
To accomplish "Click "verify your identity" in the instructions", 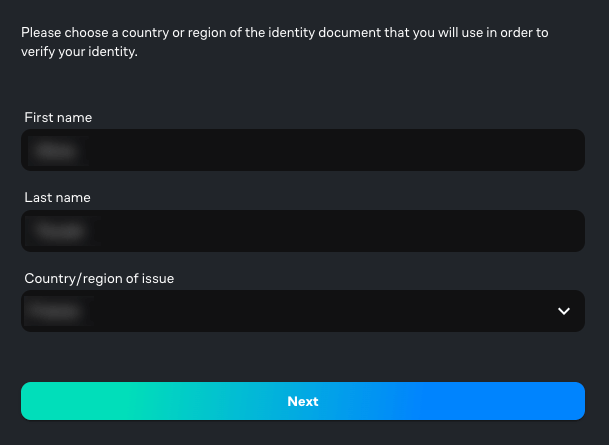I will tap(78, 52).
